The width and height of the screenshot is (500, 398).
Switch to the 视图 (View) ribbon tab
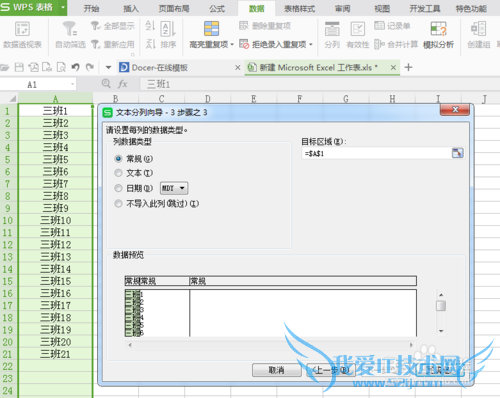(x=382, y=8)
